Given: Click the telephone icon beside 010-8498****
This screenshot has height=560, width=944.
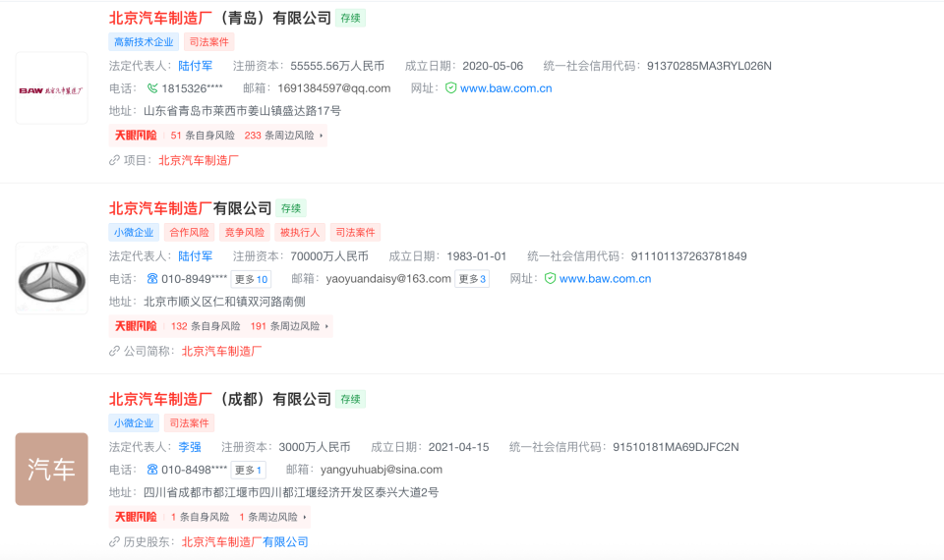Looking at the screenshot, I should coord(152,470).
